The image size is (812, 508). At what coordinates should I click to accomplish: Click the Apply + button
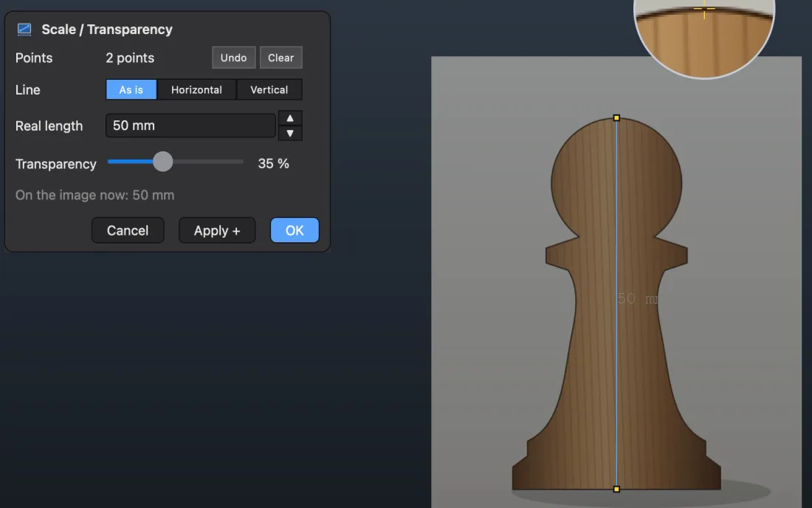[x=217, y=230]
